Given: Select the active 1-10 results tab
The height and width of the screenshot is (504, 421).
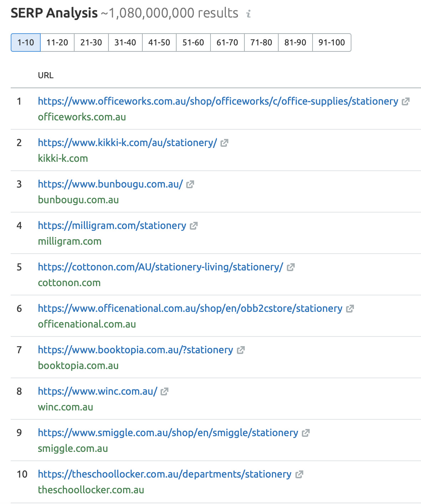Looking at the screenshot, I should tap(26, 43).
